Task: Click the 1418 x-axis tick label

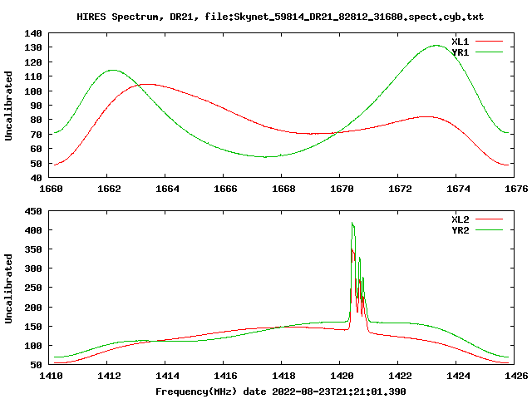Action: (x=283, y=376)
